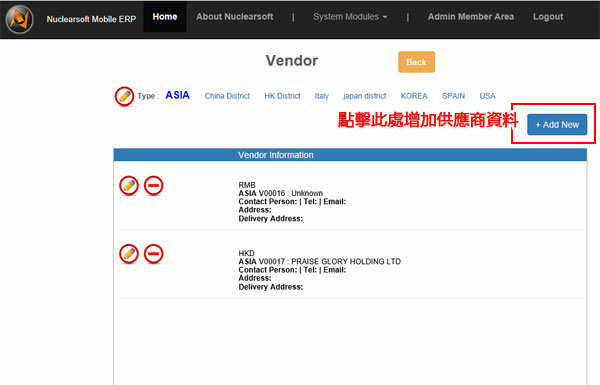This screenshot has height=385, width=600.
Task: Click text 'ASIA V00016 : Unknown'
Action: 280,193
